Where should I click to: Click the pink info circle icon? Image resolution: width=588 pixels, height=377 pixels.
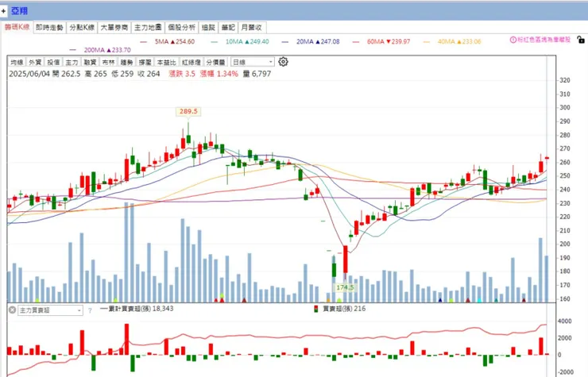(x=513, y=40)
